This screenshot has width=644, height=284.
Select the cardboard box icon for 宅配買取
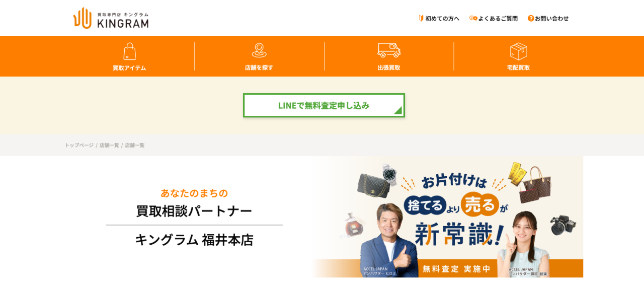click(x=518, y=51)
